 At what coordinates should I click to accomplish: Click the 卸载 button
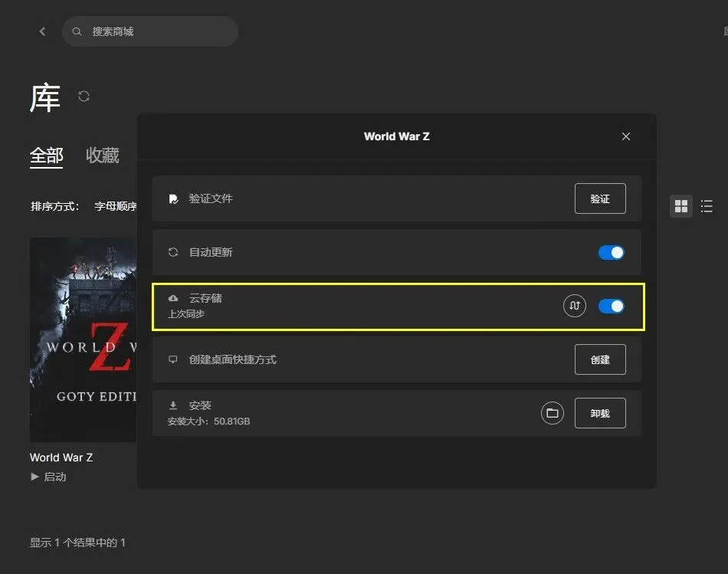(x=600, y=413)
